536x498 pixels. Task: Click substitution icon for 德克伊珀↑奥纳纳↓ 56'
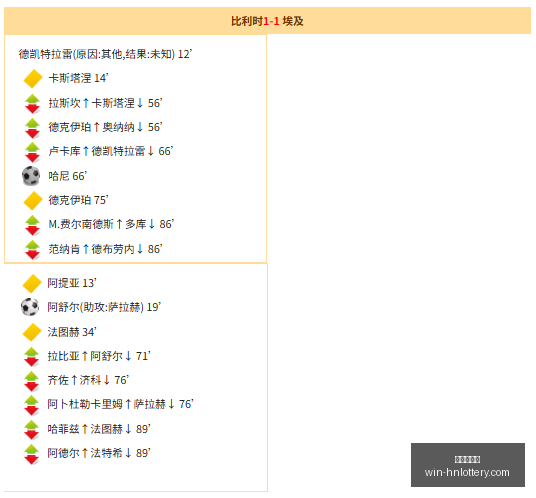(x=32, y=128)
